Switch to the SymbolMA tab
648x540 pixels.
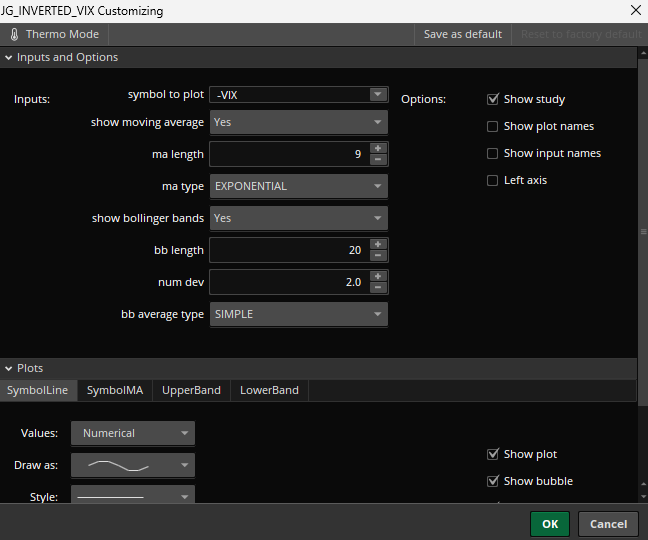coord(114,390)
